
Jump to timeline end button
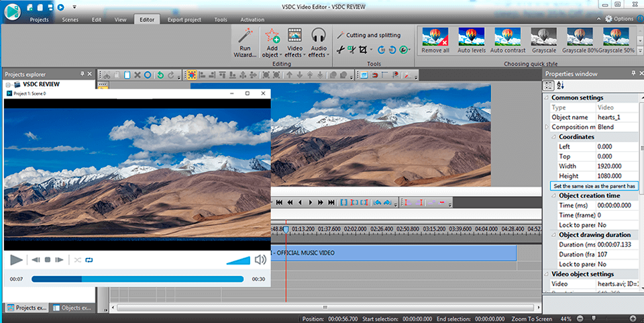(x=331, y=203)
